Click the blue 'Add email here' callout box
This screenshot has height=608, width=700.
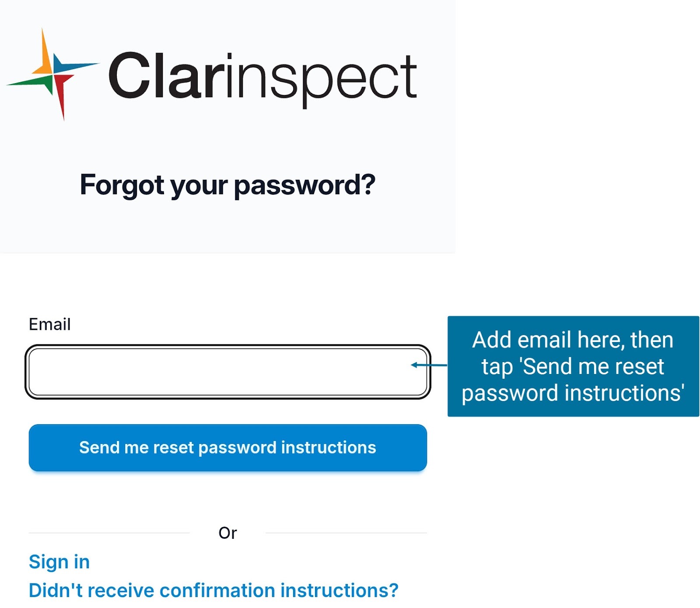(x=573, y=366)
